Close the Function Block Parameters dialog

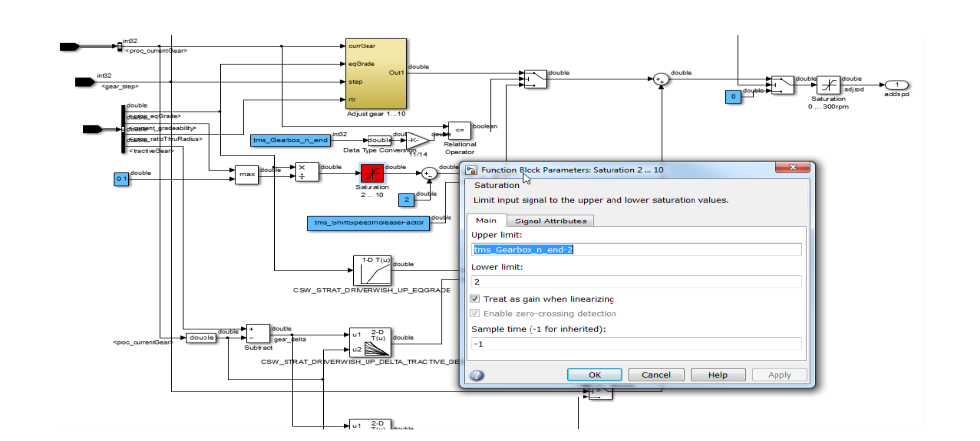pos(792,168)
